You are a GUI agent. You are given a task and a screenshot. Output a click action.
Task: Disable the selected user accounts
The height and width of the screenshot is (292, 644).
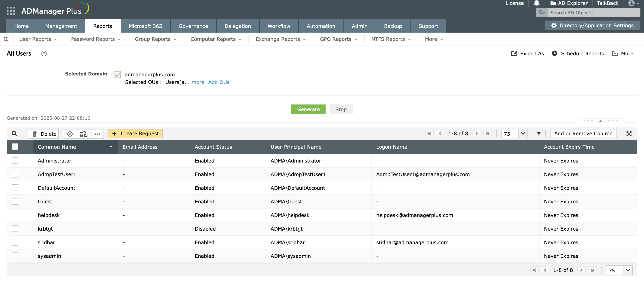(x=70, y=134)
